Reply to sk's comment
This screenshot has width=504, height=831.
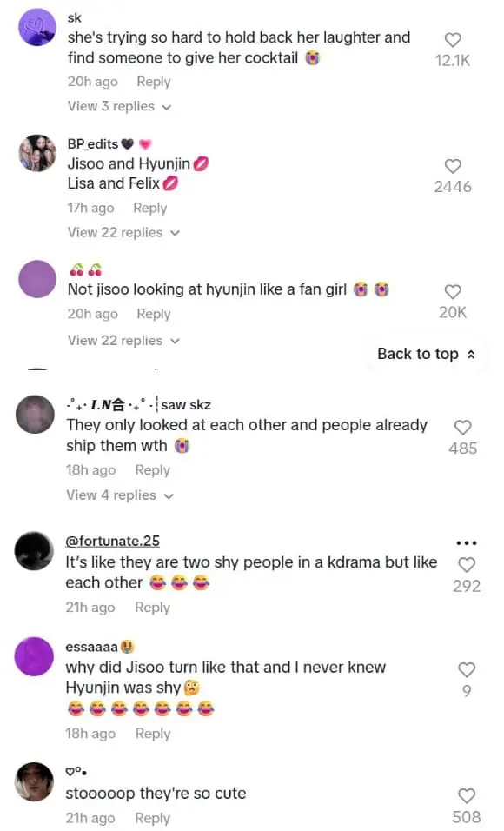(x=154, y=83)
